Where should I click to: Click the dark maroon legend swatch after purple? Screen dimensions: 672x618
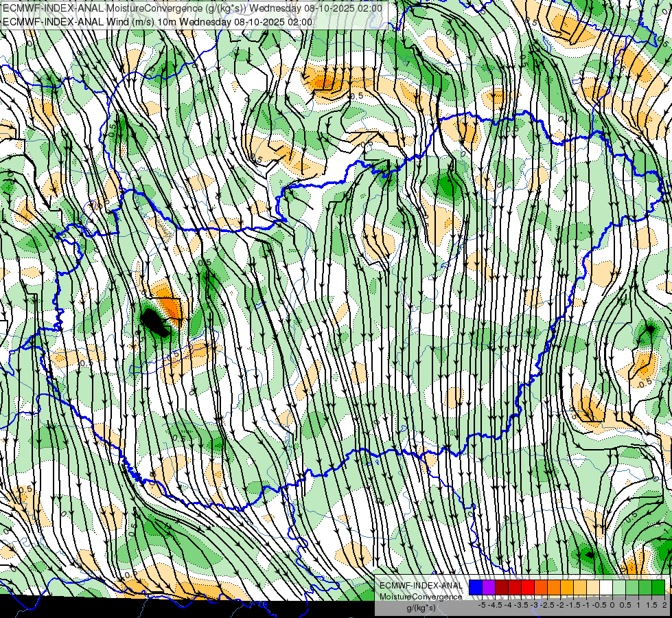[x=502, y=588]
